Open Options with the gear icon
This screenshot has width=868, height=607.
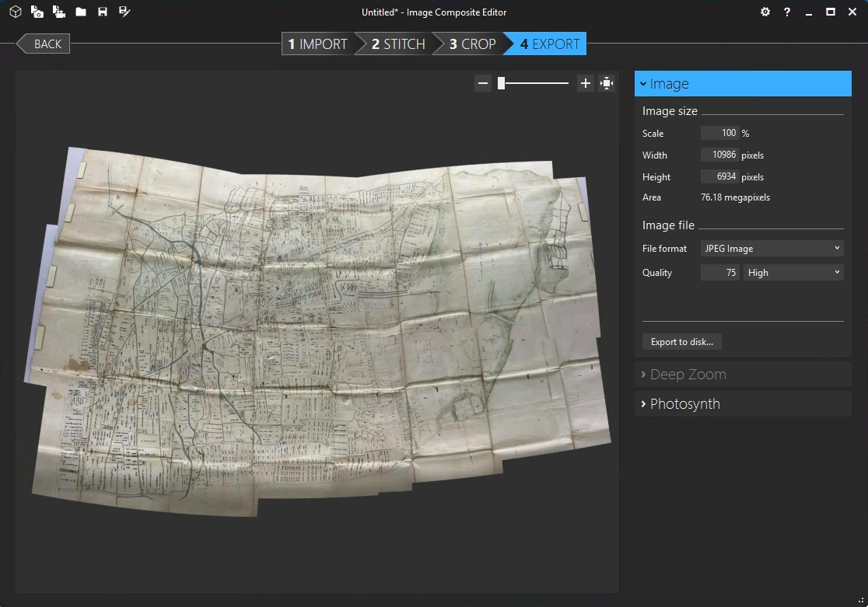pyautogui.click(x=765, y=12)
